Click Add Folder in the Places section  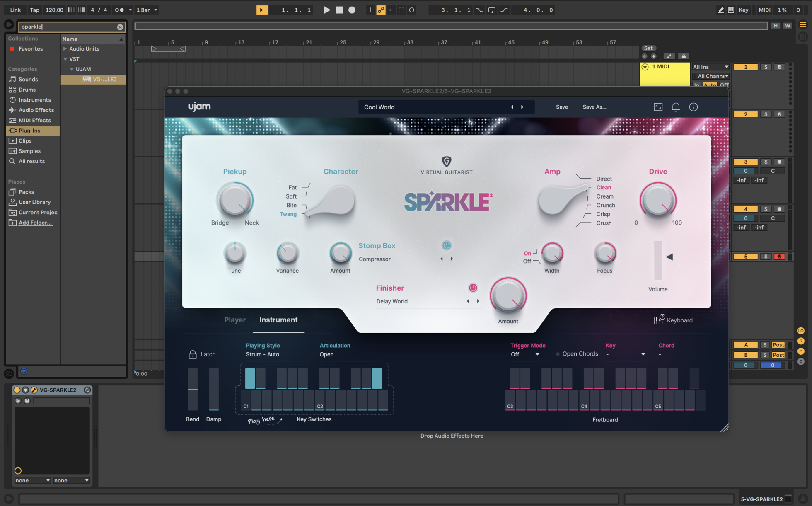(x=35, y=223)
